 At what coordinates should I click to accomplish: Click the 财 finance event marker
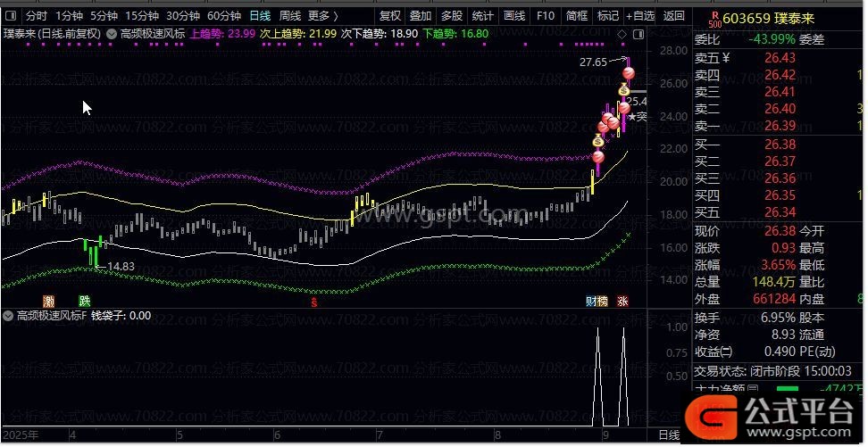592,302
